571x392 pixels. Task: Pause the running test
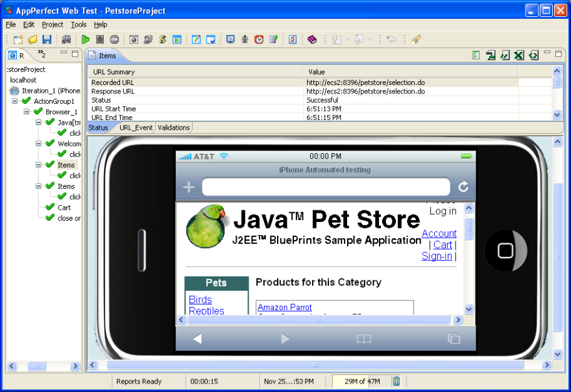point(100,40)
